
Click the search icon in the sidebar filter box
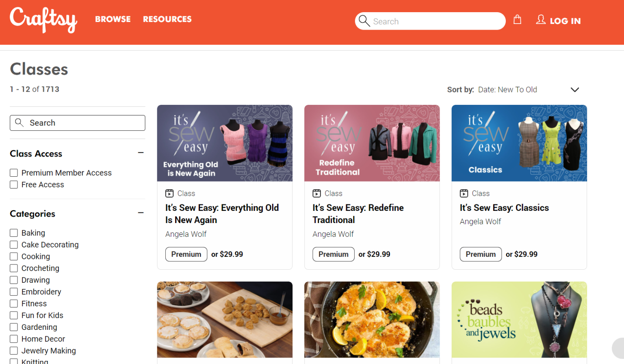19,122
